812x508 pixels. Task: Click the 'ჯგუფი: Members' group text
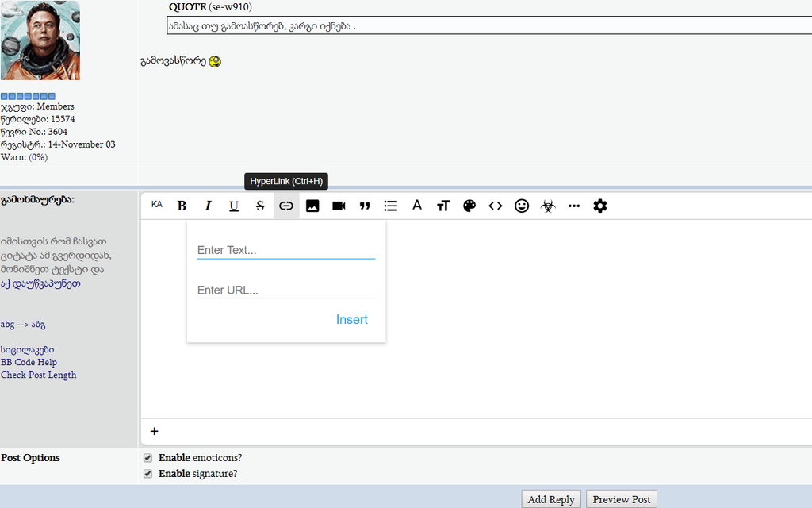pyautogui.click(x=37, y=106)
